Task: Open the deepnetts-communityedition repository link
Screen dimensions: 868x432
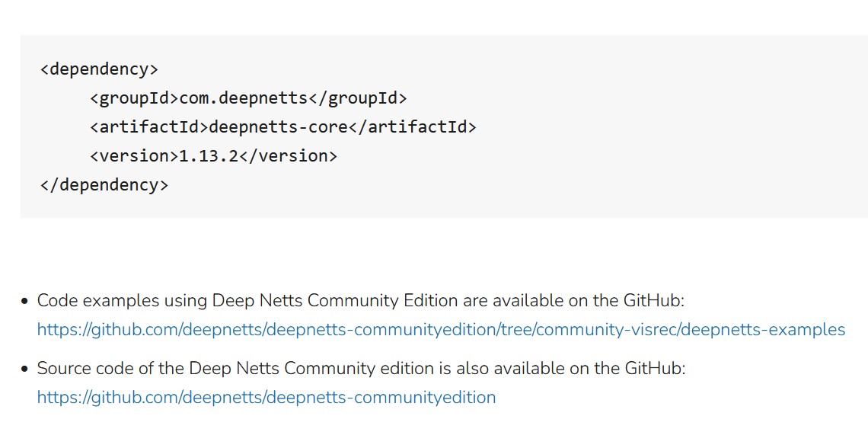Action: coord(266,398)
